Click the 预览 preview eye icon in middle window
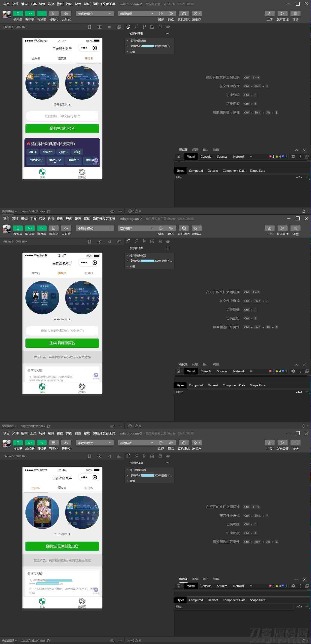 [171, 228]
